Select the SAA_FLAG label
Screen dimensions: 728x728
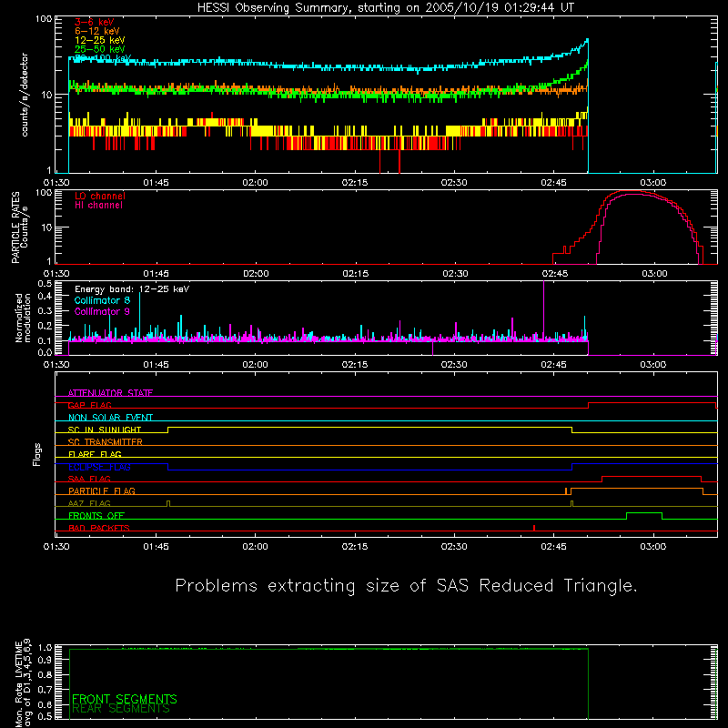click(89, 479)
